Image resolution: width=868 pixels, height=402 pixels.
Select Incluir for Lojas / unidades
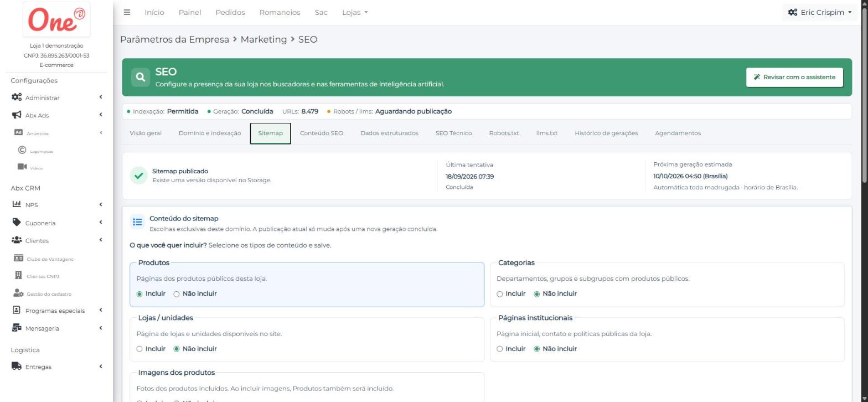(x=139, y=349)
